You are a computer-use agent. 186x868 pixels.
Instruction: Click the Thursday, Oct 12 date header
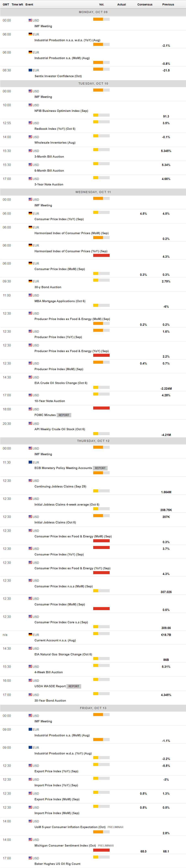click(x=93, y=441)
